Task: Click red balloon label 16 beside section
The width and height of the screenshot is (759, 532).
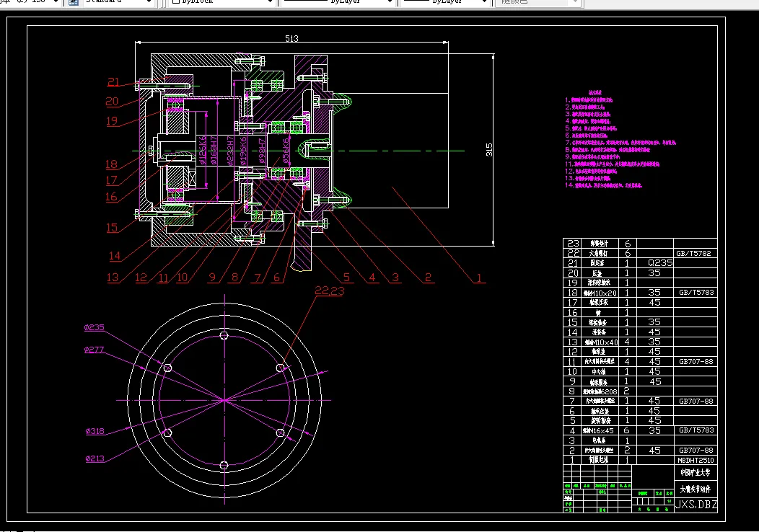Action: (x=111, y=196)
